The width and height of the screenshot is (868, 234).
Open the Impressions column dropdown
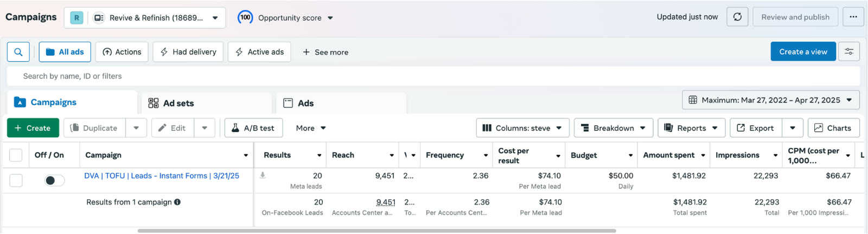click(775, 155)
